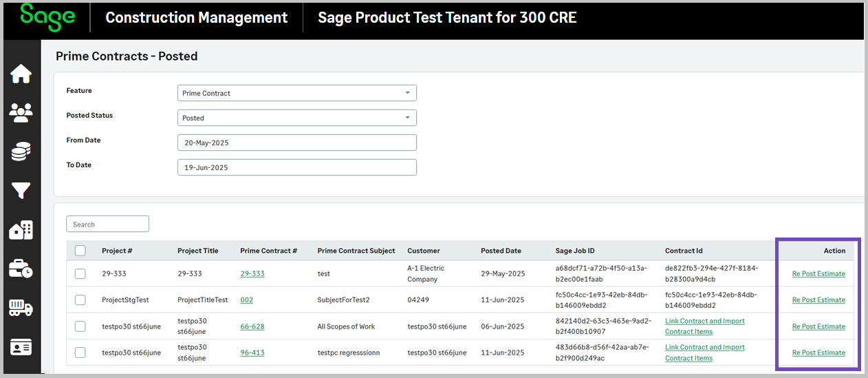Image resolution: width=868 pixels, height=378 pixels.
Task: Click Re Post Estimate for ProjectStgTest
Action: (x=818, y=300)
